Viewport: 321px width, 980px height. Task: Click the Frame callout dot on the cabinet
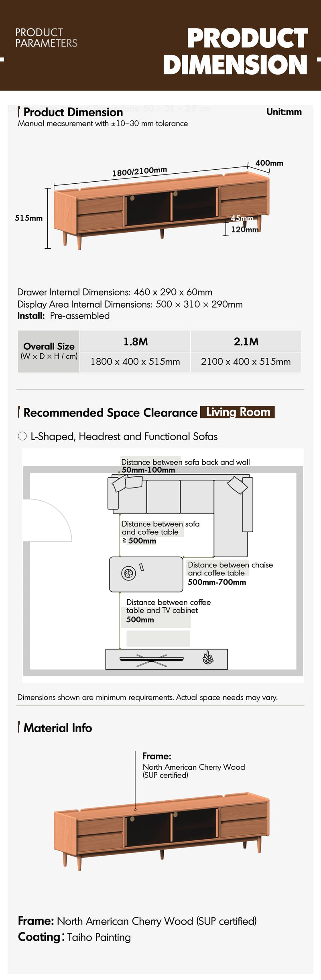136,809
